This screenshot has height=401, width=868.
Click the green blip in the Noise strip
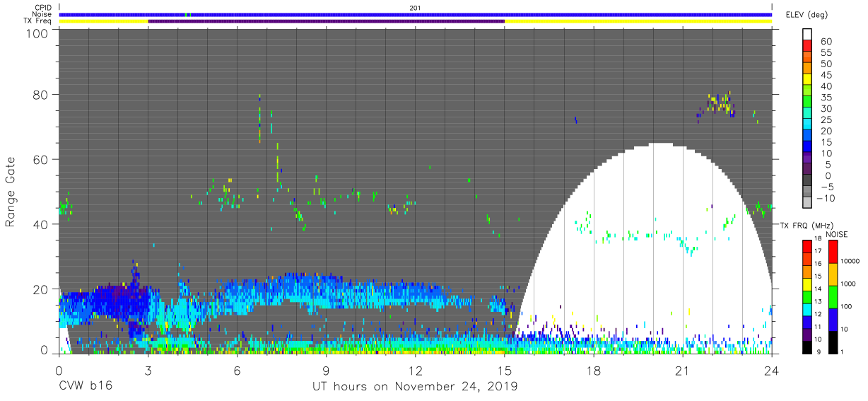point(186,14)
